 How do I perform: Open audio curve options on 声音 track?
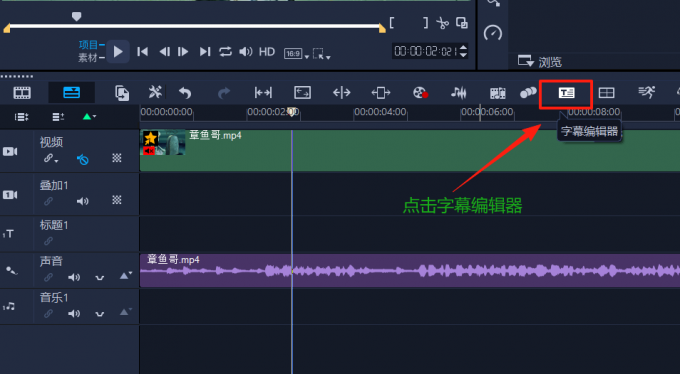pyautogui.click(x=100, y=278)
